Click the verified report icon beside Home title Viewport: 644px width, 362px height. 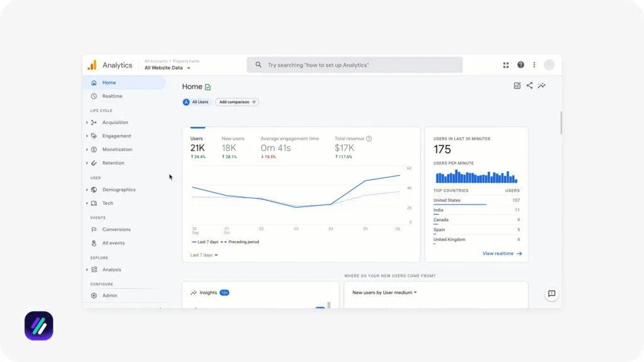(x=208, y=87)
